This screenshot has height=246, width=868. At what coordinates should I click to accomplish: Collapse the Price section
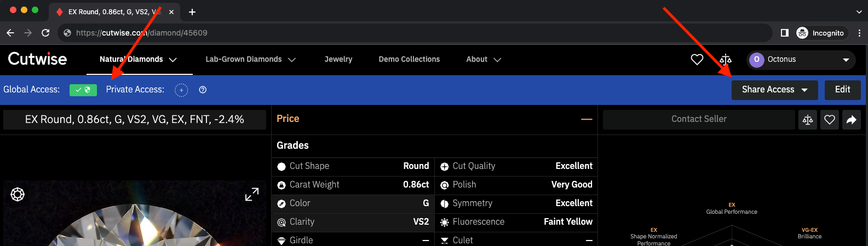coord(587,119)
